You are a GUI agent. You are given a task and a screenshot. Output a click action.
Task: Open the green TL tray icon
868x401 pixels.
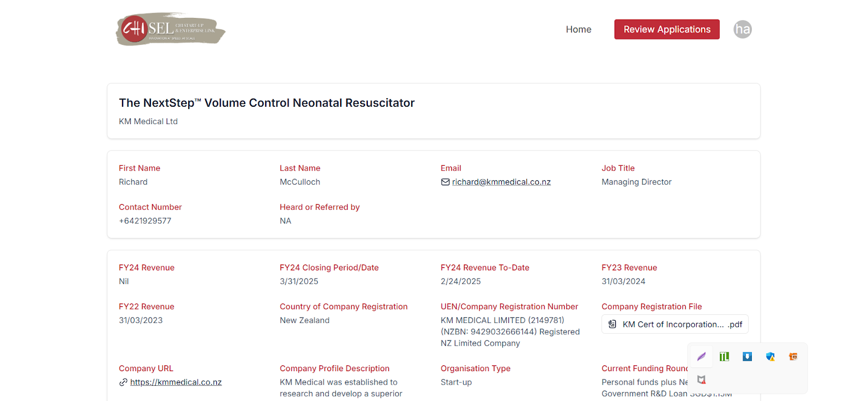[724, 357]
